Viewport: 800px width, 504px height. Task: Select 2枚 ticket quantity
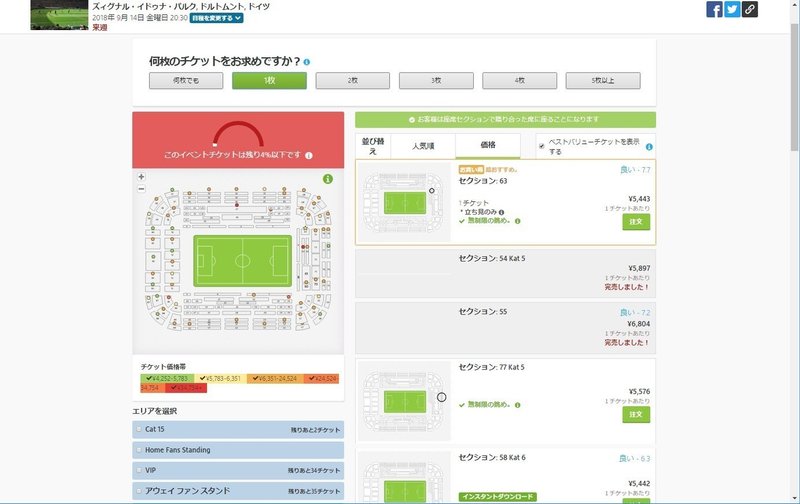353,81
